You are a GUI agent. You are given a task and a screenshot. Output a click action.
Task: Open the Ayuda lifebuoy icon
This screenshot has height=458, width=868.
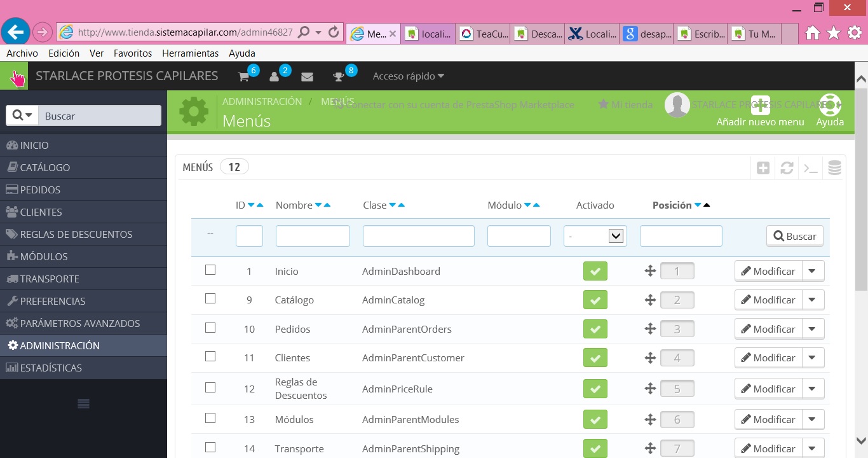click(x=830, y=104)
